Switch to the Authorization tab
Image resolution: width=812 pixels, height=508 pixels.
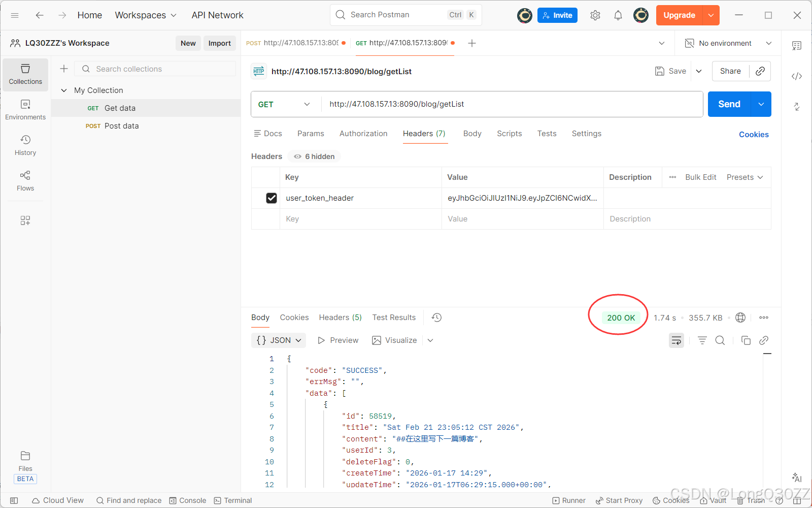click(363, 134)
